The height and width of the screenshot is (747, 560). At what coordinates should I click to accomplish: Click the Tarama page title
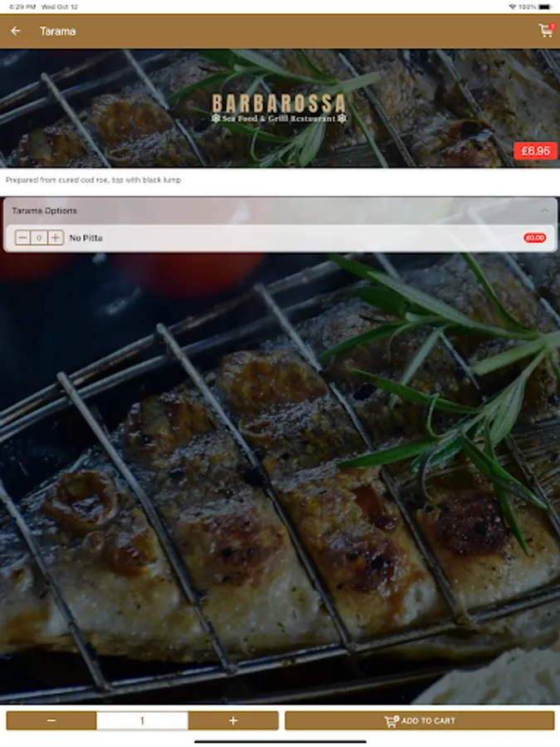coord(57,31)
